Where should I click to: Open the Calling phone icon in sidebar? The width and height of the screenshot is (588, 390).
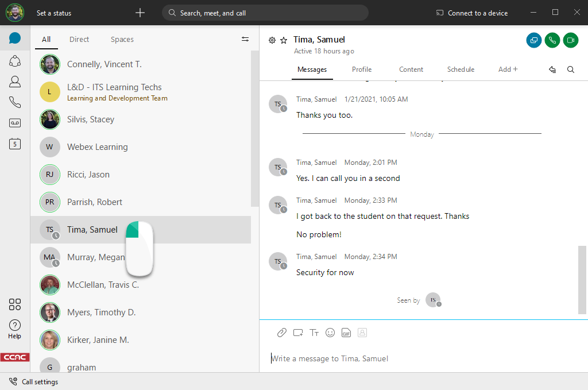[x=14, y=102]
